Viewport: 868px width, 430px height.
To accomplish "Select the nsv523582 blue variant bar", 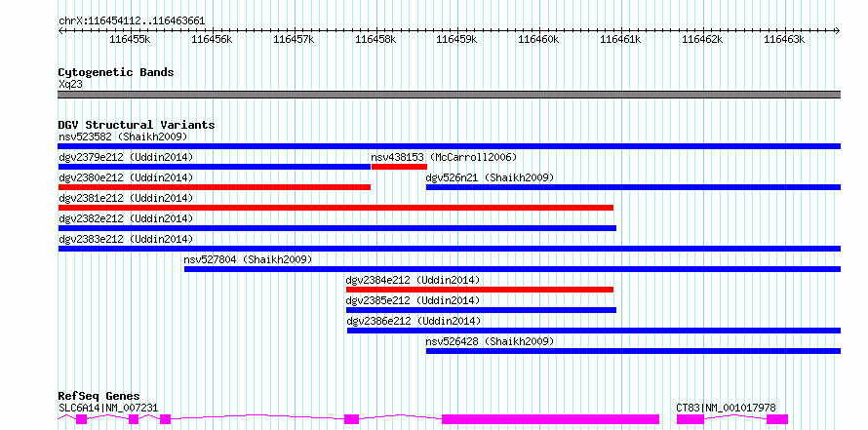I will tap(449, 146).
